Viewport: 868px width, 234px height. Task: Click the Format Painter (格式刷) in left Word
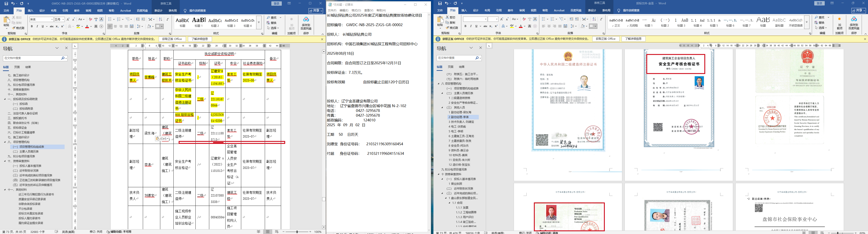[x=18, y=28]
